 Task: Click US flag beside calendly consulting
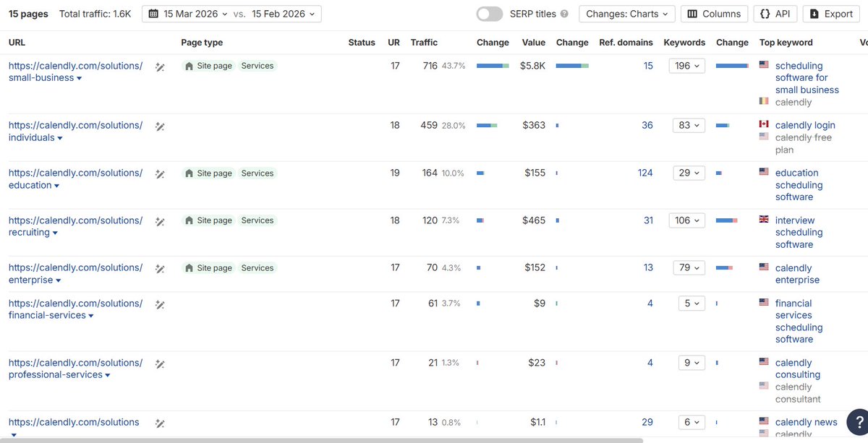pos(764,362)
